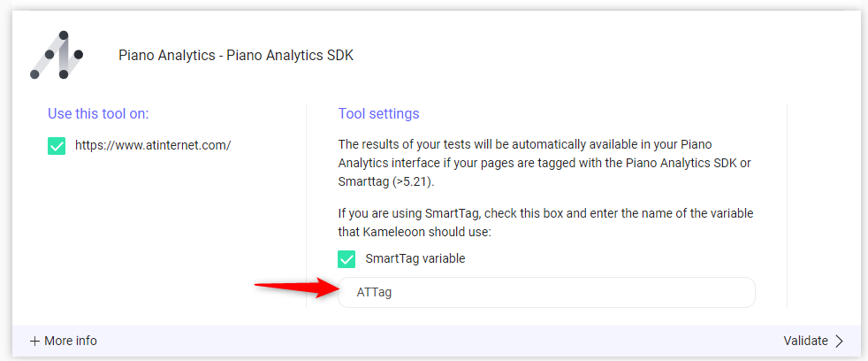
Task: Click the "Validate" label text
Action: tap(805, 341)
